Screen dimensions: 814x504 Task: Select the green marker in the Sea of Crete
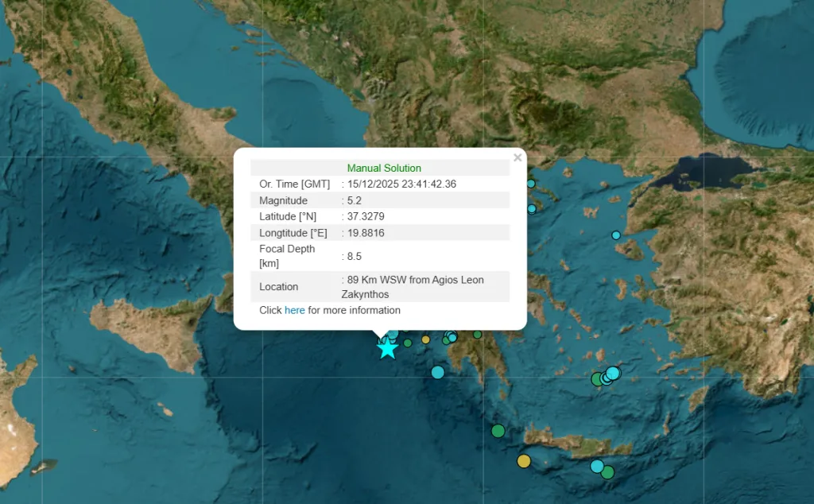pos(498,430)
